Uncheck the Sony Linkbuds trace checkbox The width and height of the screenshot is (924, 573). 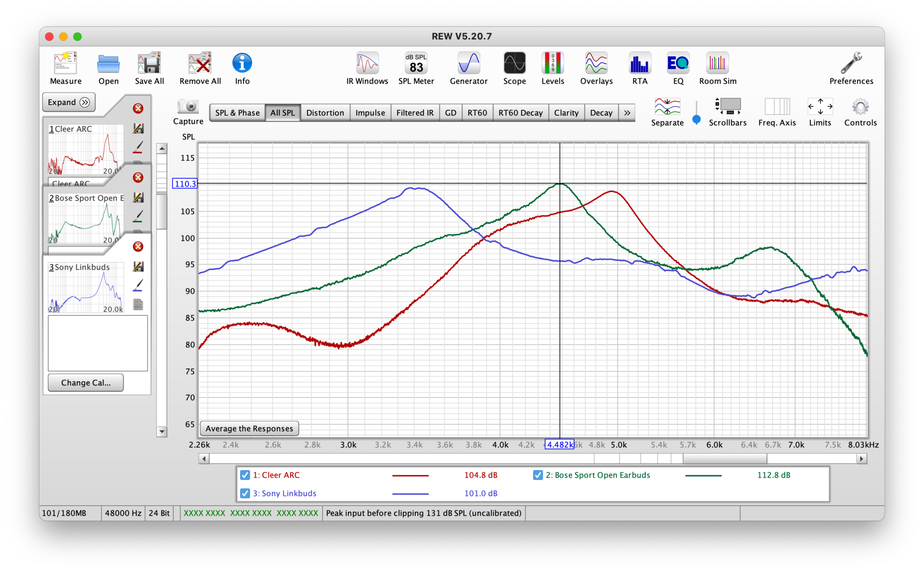245,494
